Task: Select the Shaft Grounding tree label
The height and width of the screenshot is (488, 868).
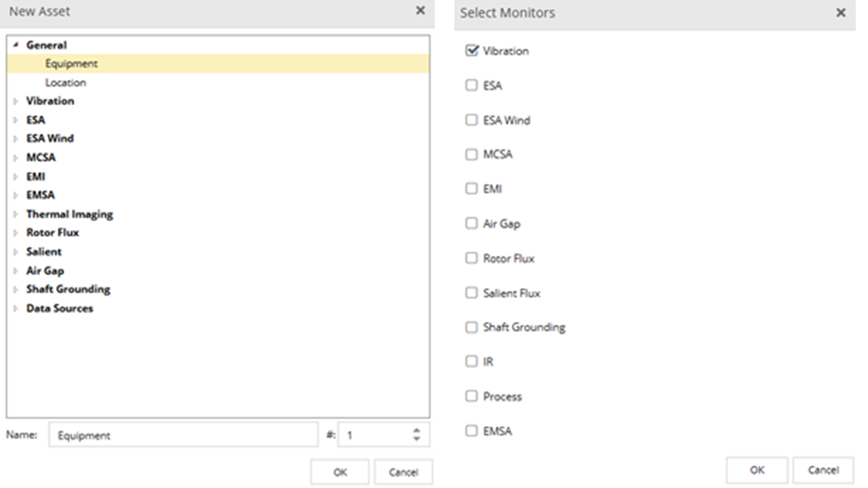Action: pos(68,289)
